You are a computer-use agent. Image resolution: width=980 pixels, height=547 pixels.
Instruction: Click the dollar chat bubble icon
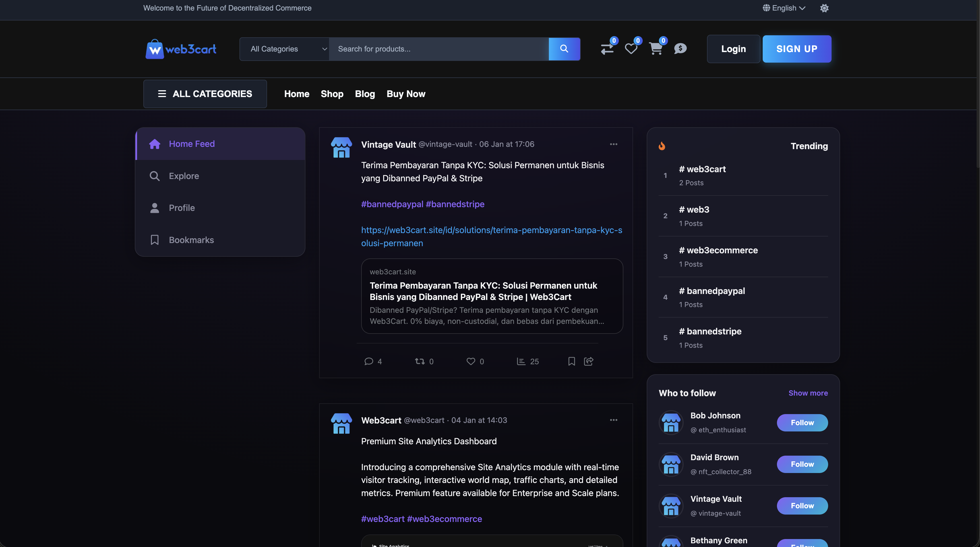(x=680, y=49)
